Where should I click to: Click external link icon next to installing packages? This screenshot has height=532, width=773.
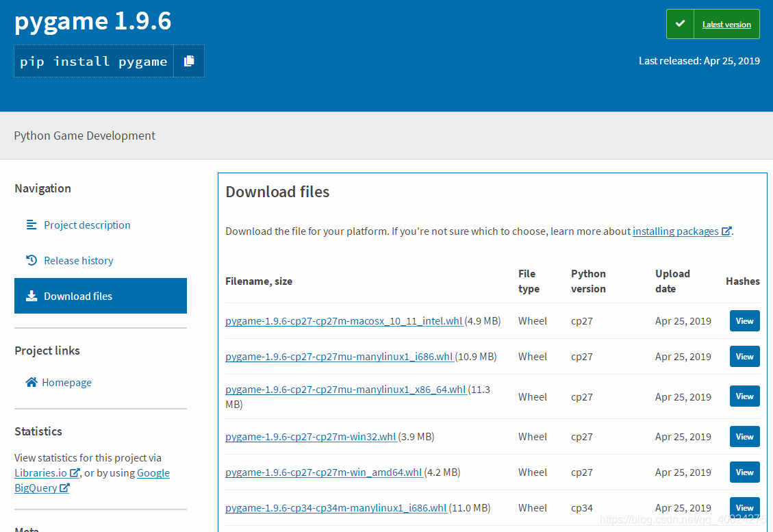726,231
